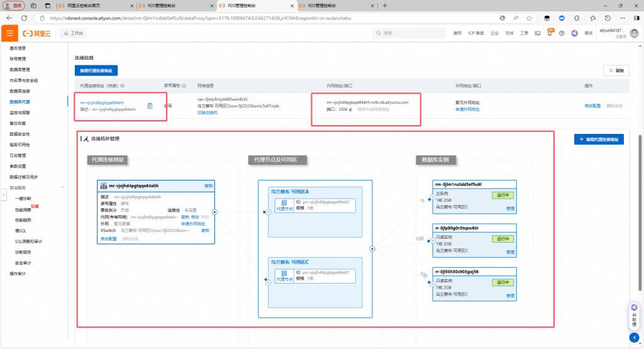Click the blue collapse arrow at bottom right
The image size is (644, 349).
point(635,337)
